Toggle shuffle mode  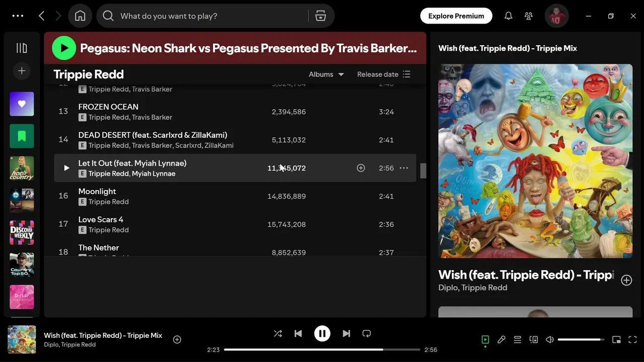tap(278, 333)
